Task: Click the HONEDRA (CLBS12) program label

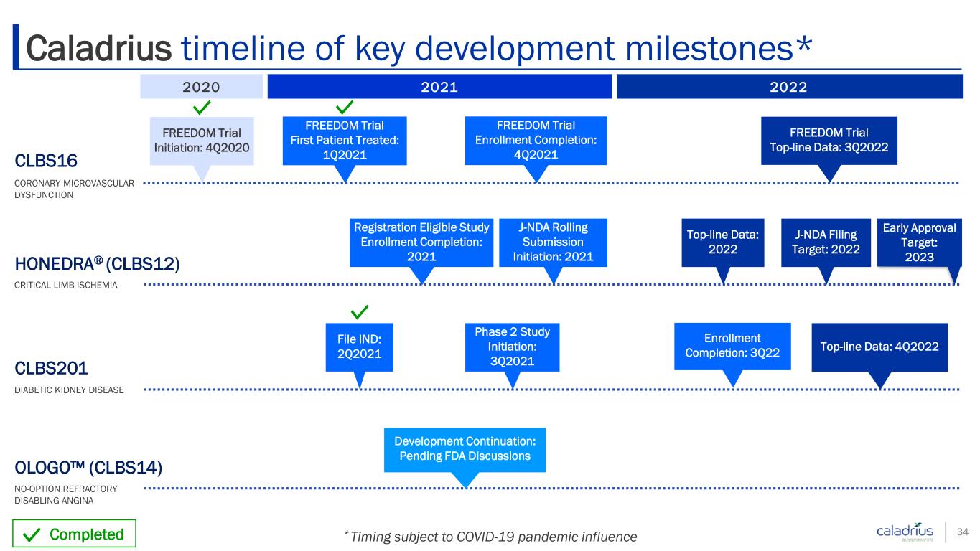Action: pyautogui.click(x=97, y=263)
